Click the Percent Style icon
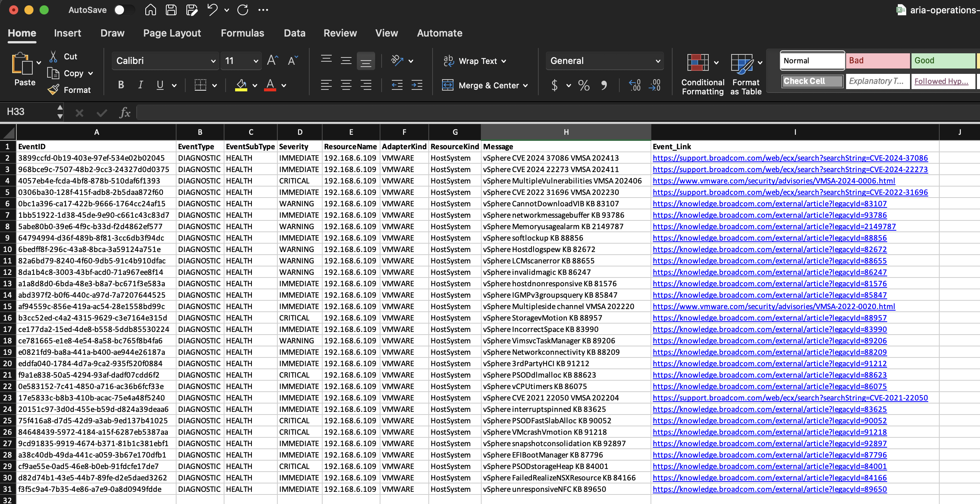 point(584,85)
